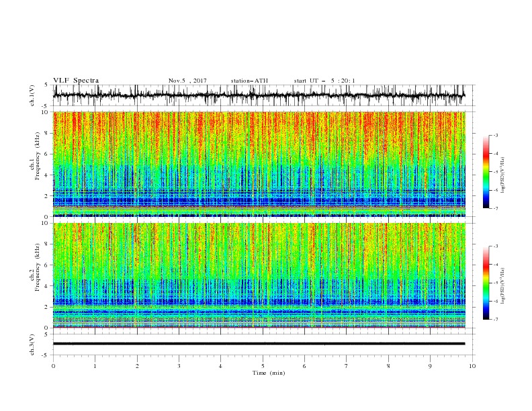Click the ch.3 flat voltage trace
532x411 pixels.
coord(259,344)
